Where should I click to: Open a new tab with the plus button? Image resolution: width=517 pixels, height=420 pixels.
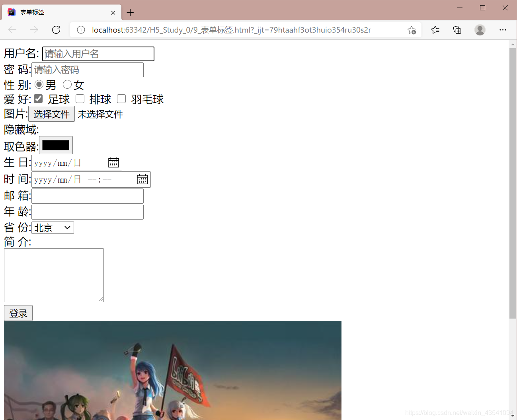point(130,12)
